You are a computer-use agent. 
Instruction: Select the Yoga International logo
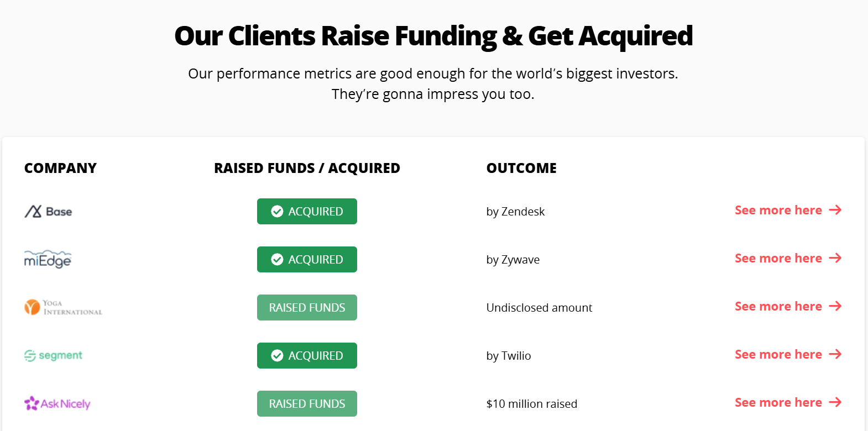point(63,307)
